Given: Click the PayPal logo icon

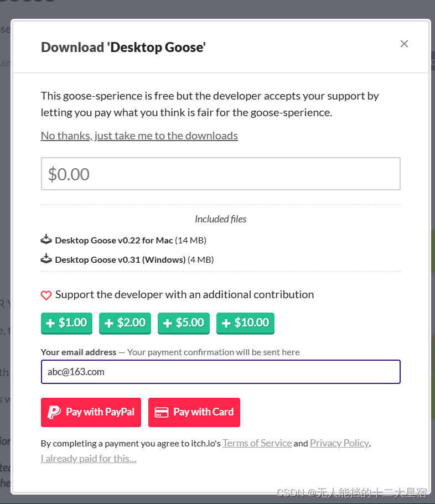Looking at the screenshot, I should click(x=54, y=412).
